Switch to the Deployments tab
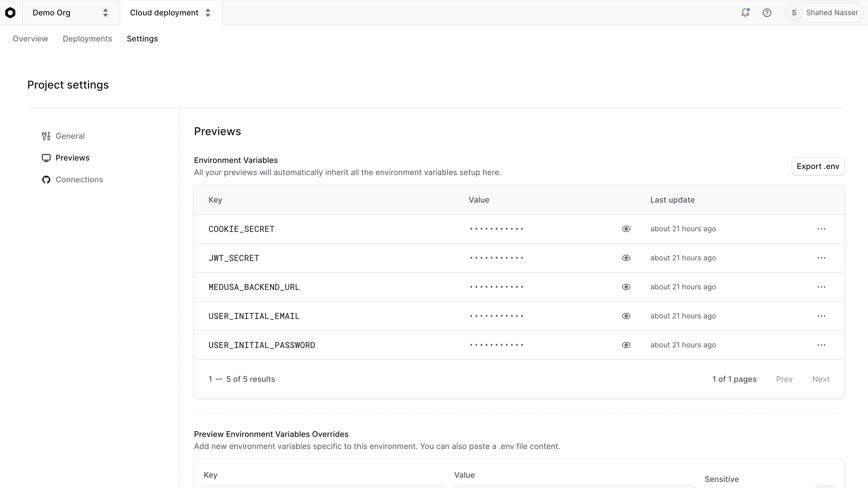Image resolution: width=868 pixels, height=488 pixels. click(x=87, y=38)
